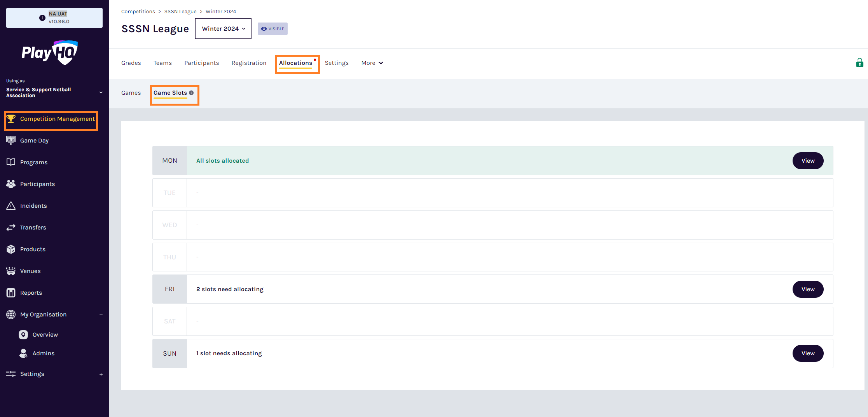Click the Programs book icon
Viewport: 868px width, 417px height.
tap(11, 162)
